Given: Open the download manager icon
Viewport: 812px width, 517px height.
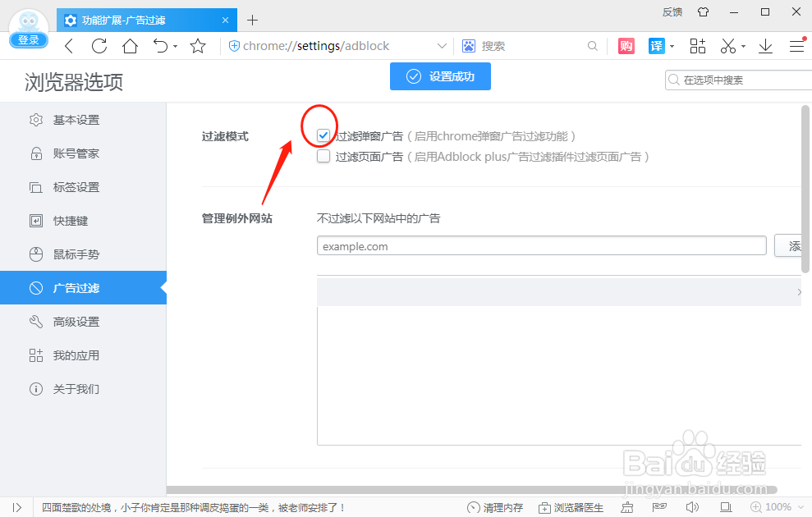Looking at the screenshot, I should coord(765,46).
